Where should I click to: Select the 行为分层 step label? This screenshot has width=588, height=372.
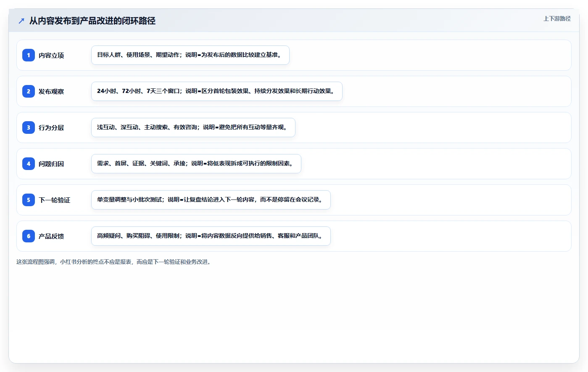click(51, 128)
